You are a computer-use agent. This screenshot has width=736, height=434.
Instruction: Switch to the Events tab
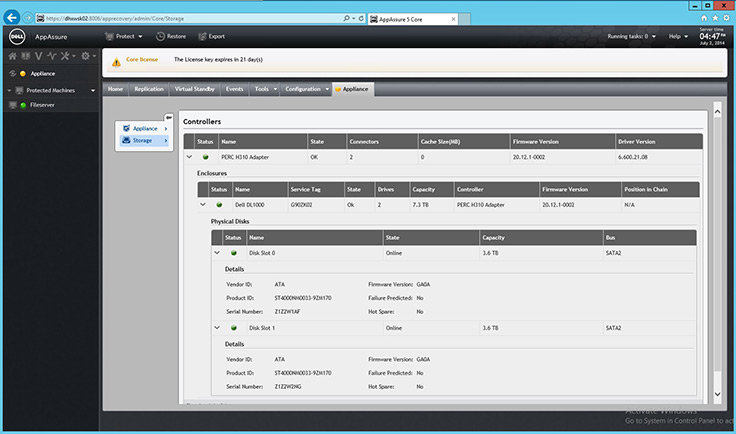coord(234,89)
